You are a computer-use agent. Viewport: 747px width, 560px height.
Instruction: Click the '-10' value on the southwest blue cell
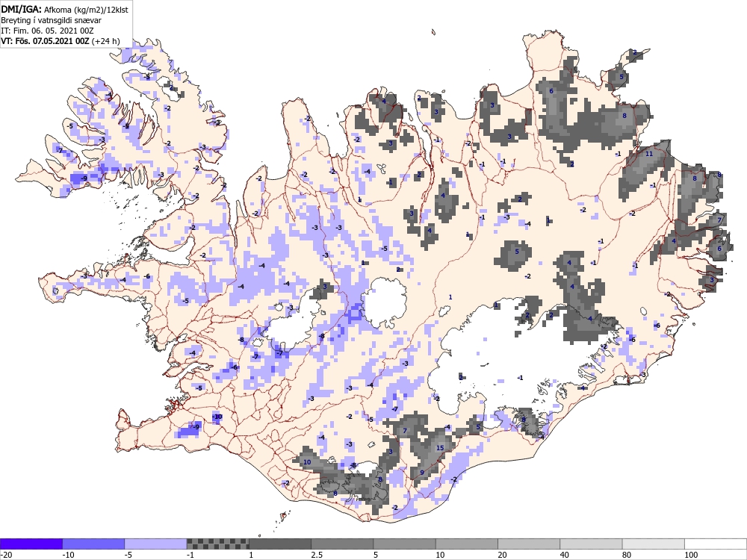click(x=217, y=417)
